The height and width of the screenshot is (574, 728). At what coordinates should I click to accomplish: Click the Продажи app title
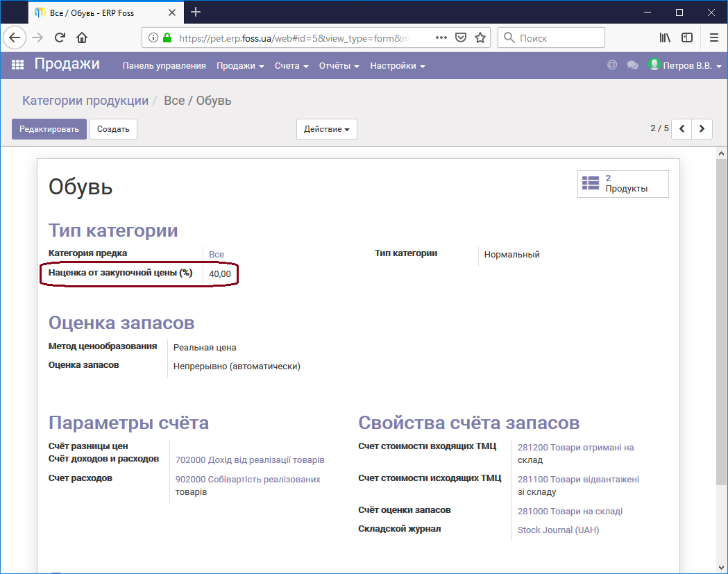[x=67, y=64]
